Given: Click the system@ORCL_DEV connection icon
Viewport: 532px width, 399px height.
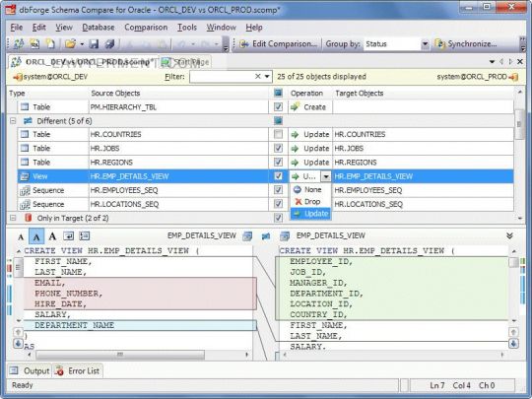Looking at the screenshot, I should pyautogui.click(x=18, y=77).
